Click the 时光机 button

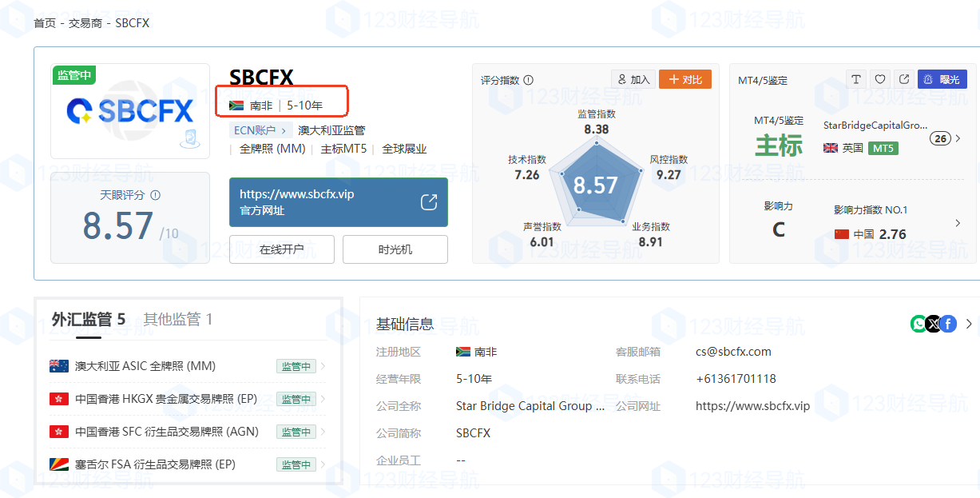tap(395, 249)
